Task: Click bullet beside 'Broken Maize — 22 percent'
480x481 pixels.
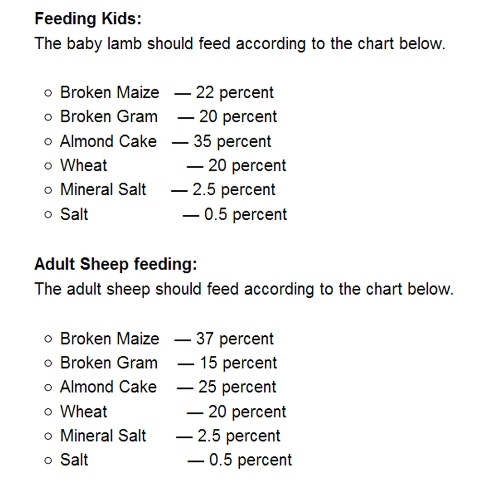Action: coord(48,93)
